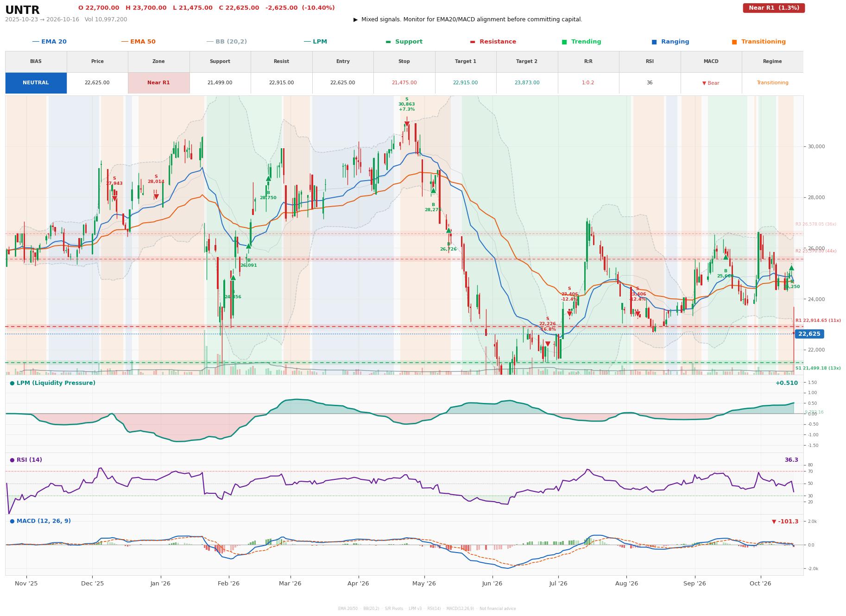The image size is (846, 616).
Task: Select the Regime column header
Action: [x=772, y=62]
